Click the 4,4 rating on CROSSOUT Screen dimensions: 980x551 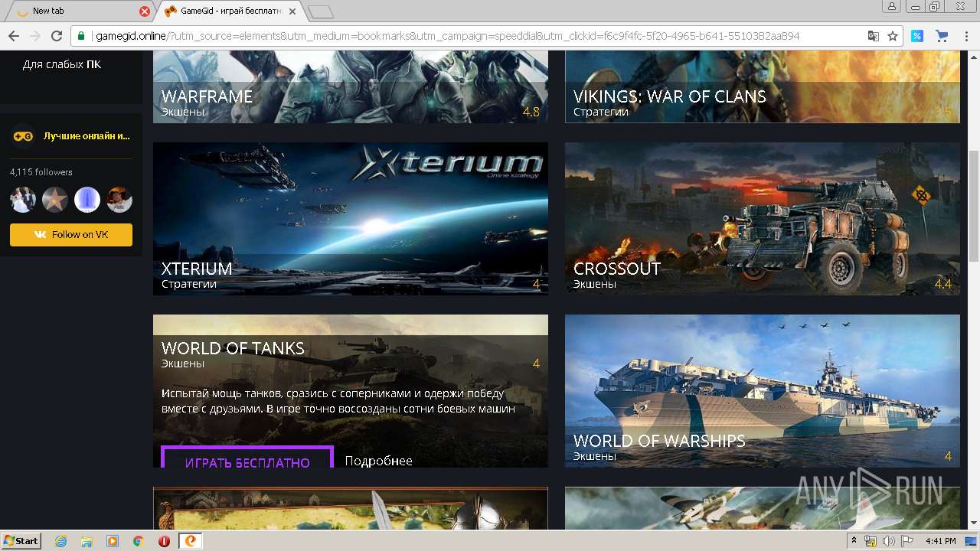(x=942, y=284)
